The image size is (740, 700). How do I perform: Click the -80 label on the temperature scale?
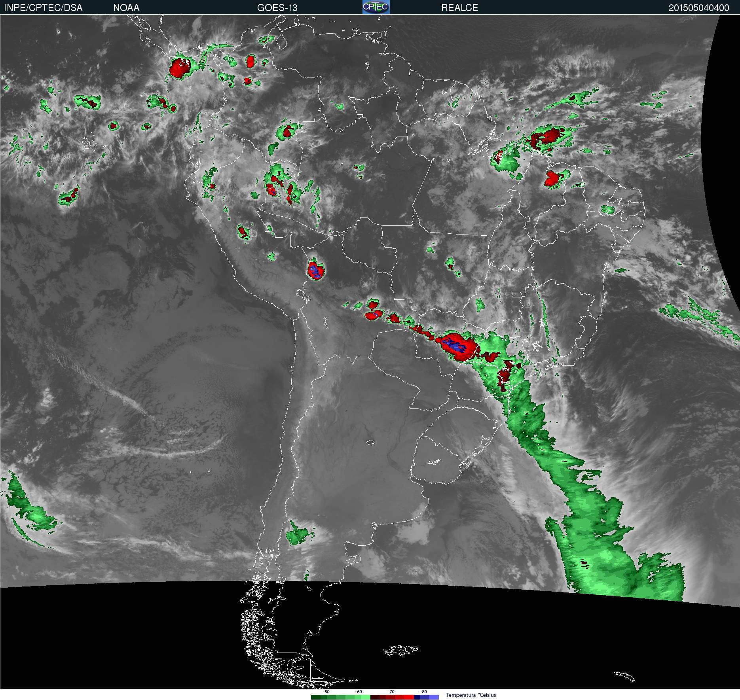[x=424, y=692]
